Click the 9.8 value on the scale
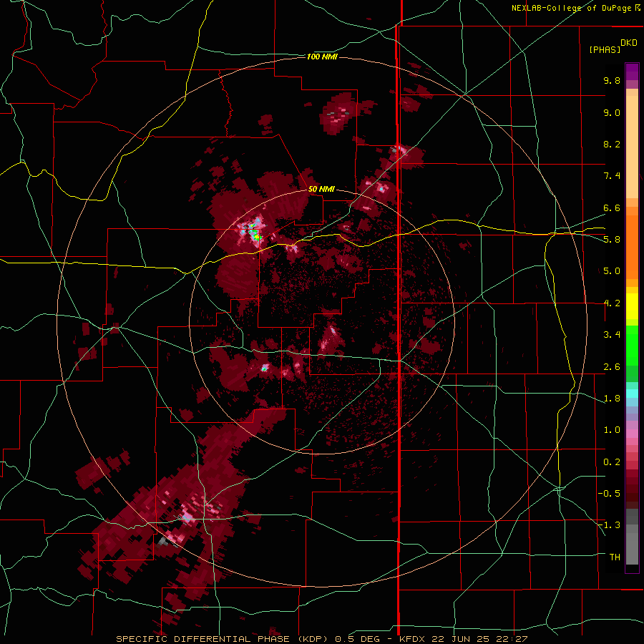Screen dimensions: 644x644 point(612,80)
